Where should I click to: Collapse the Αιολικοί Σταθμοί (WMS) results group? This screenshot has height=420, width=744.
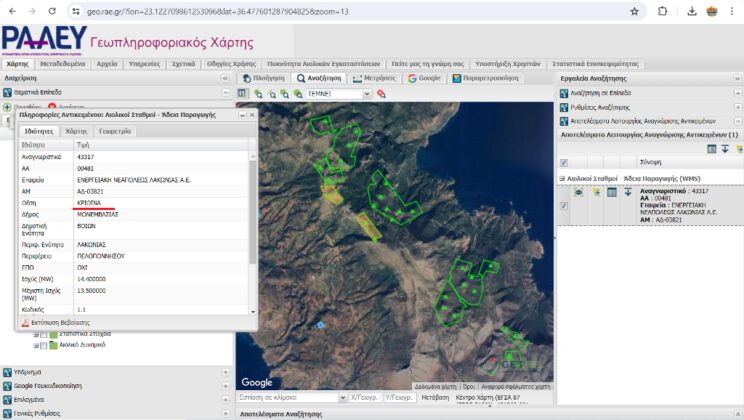coord(562,178)
